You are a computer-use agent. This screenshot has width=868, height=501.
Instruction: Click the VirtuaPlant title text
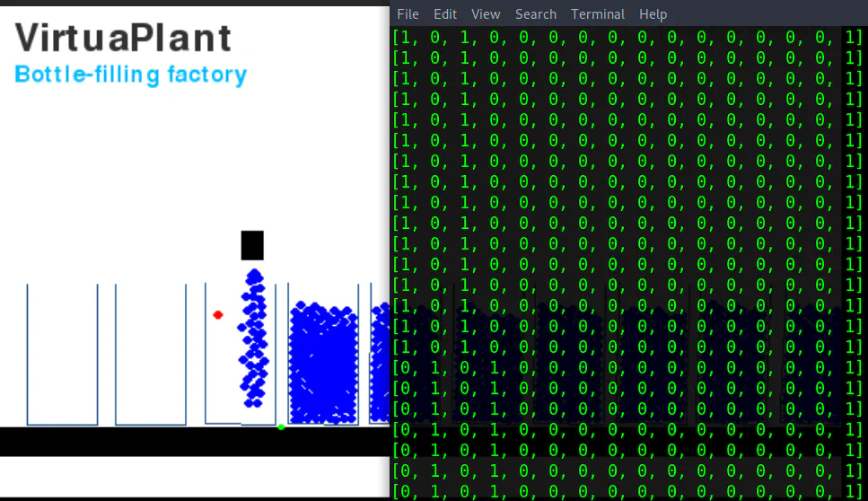click(123, 39)
